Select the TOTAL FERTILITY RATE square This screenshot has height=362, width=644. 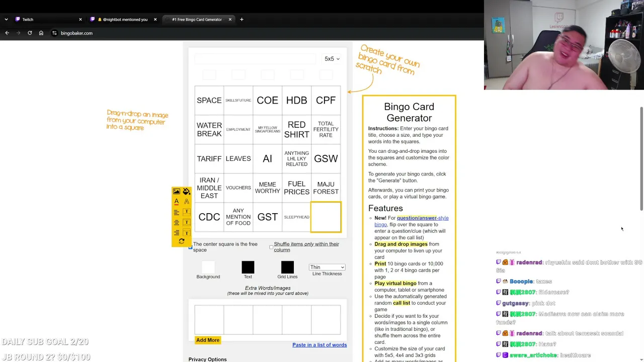(326, 130)
